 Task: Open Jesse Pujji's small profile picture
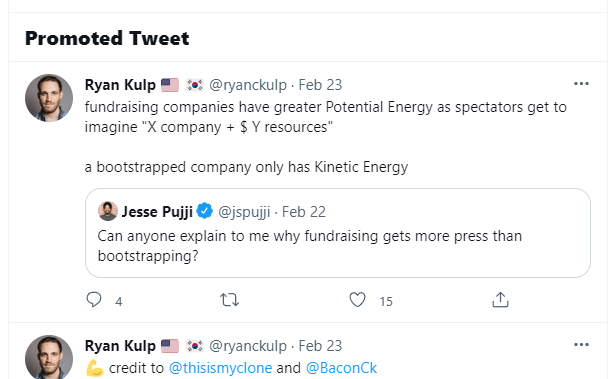coord(108,211)
